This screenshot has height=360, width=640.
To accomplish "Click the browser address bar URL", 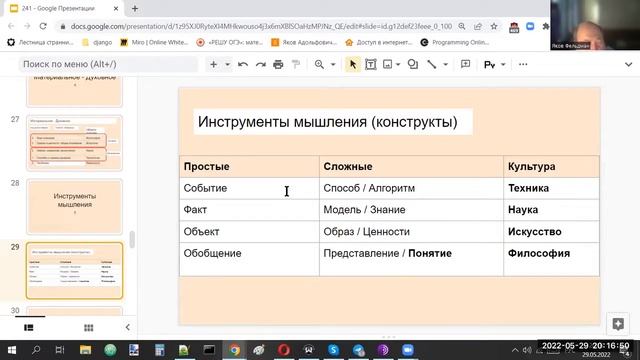I will pos(261,26).
